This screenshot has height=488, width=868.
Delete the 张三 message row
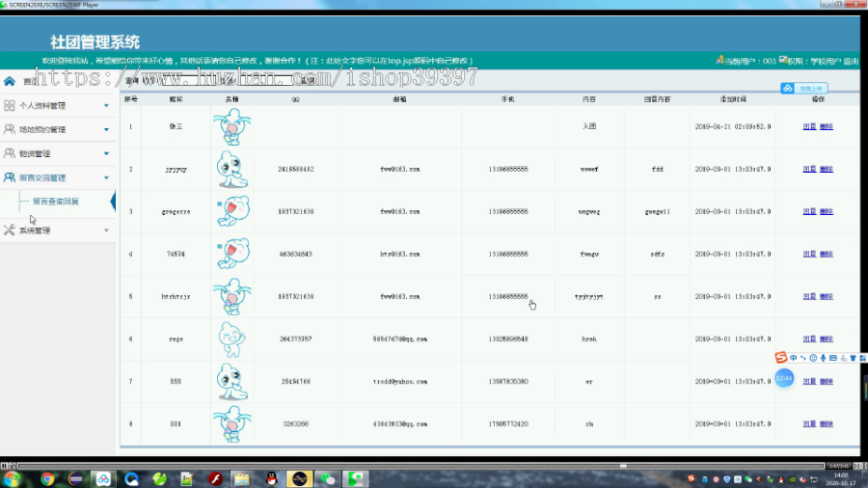coord(827,126)
